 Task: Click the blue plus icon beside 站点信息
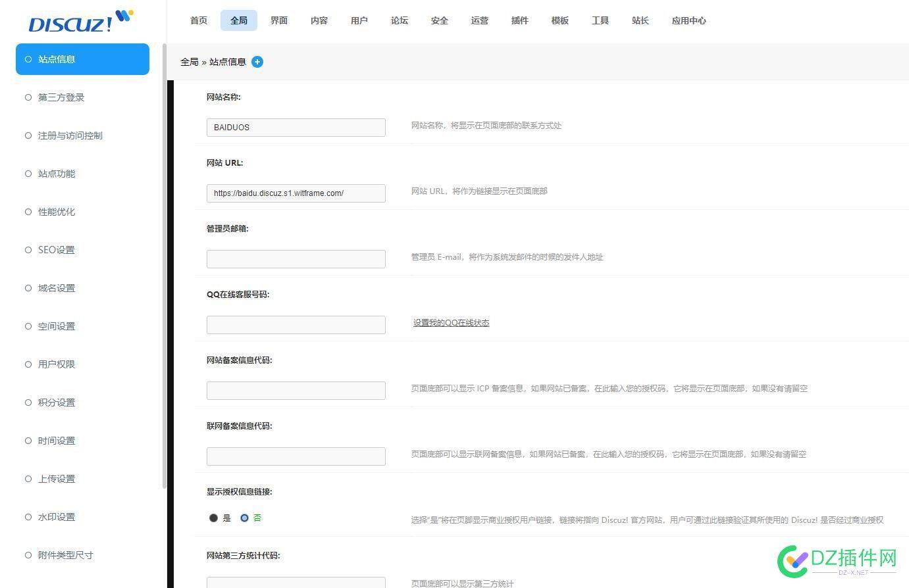[257, 62]
